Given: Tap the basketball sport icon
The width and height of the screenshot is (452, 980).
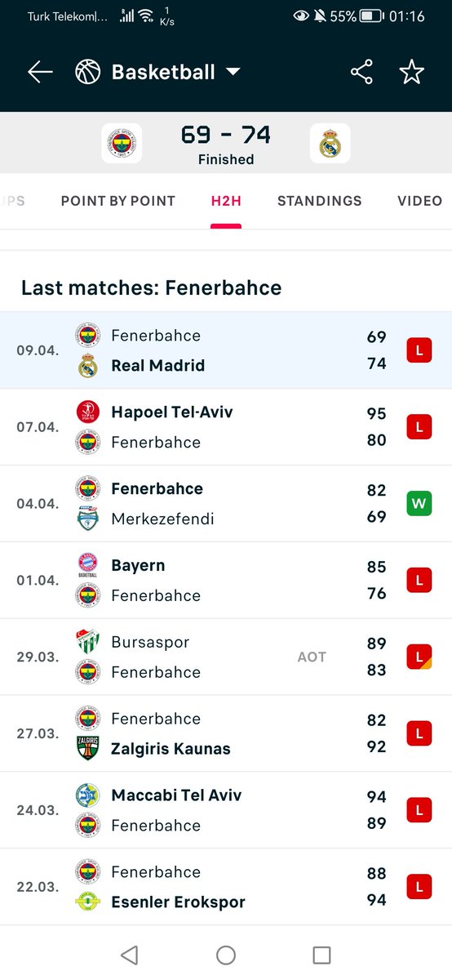Looking at the screenshot, I should coord(87,72).
